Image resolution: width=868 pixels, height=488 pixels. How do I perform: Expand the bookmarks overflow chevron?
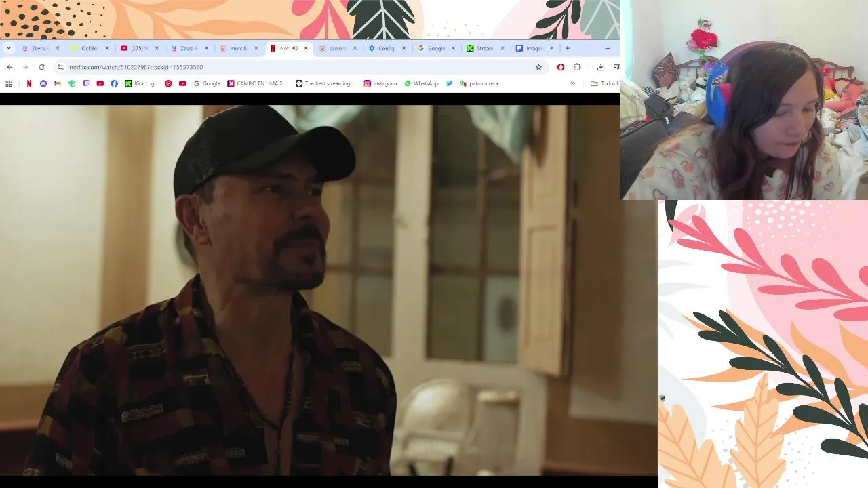[x=572, y=83]
